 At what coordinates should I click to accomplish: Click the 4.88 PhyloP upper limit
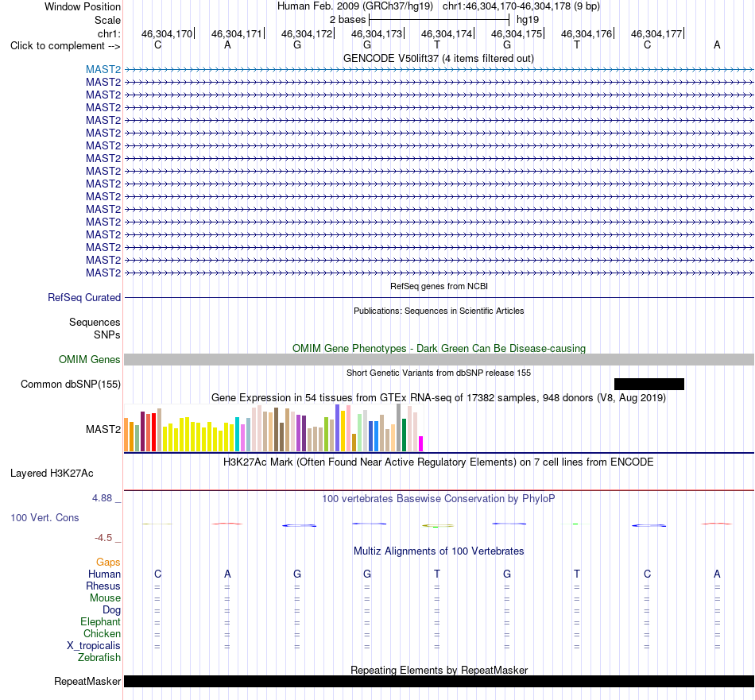tap(102, 498)
